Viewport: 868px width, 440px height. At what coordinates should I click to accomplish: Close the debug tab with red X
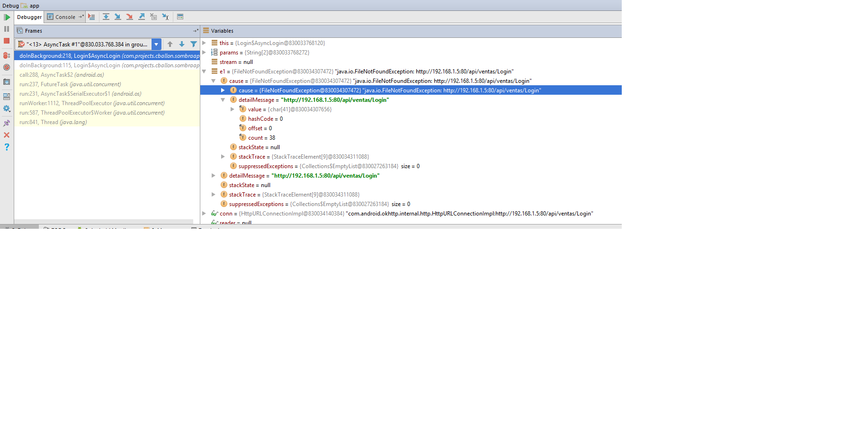[x=7, y=135]
